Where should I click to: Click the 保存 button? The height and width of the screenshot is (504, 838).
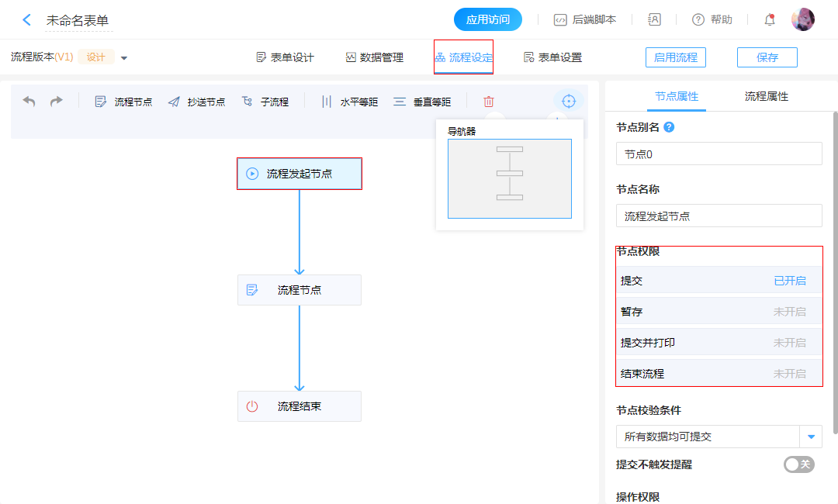click(767, 57)
